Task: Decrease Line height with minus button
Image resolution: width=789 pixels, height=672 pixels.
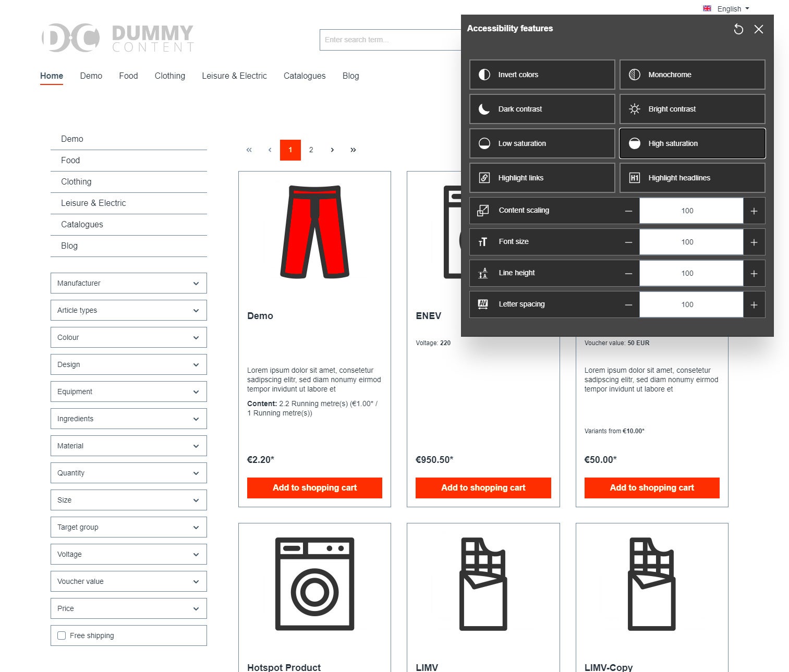Action: pos(628,274)
